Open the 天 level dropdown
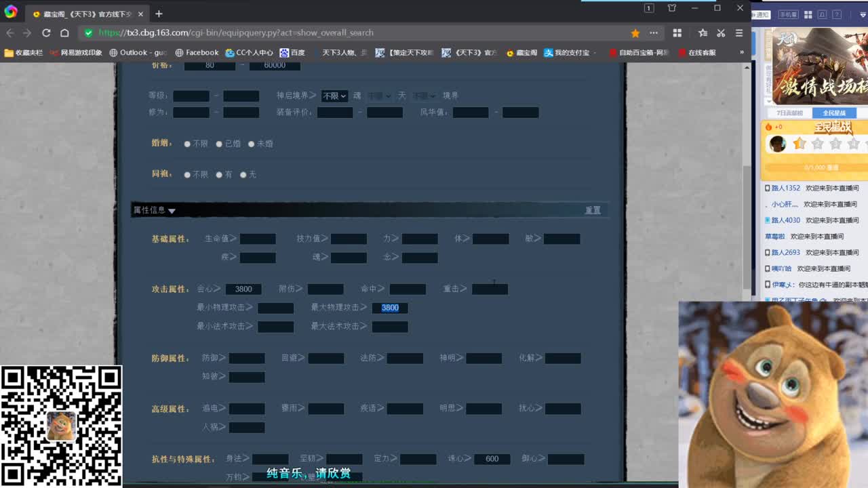 tap(424, 96)
